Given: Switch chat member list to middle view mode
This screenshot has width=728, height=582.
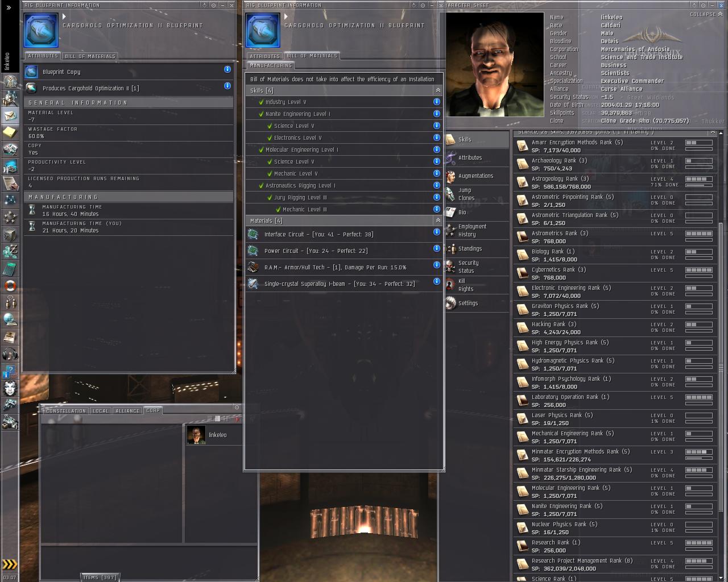Looking at the screenshot, I should point(217,419).
